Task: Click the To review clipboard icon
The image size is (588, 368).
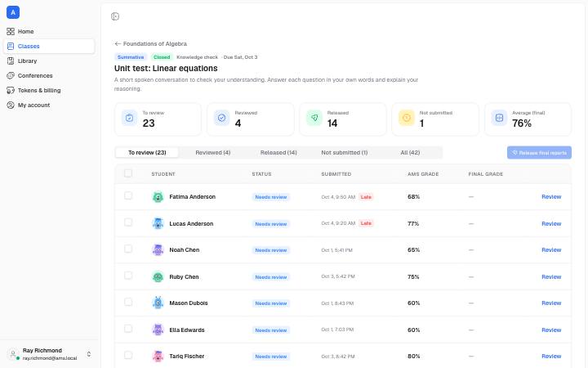Action: pyautogui.click(x=129, y=118)
